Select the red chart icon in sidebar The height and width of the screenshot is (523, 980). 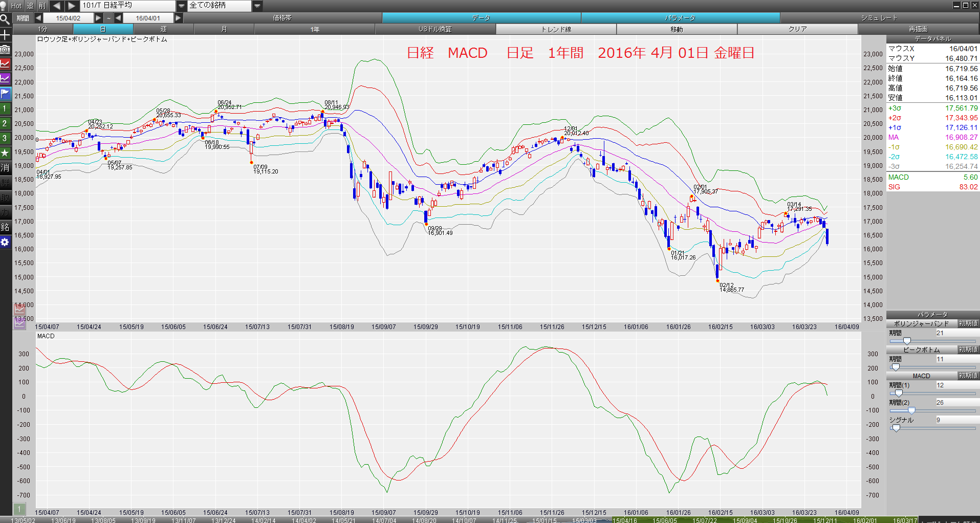[5, 64]
